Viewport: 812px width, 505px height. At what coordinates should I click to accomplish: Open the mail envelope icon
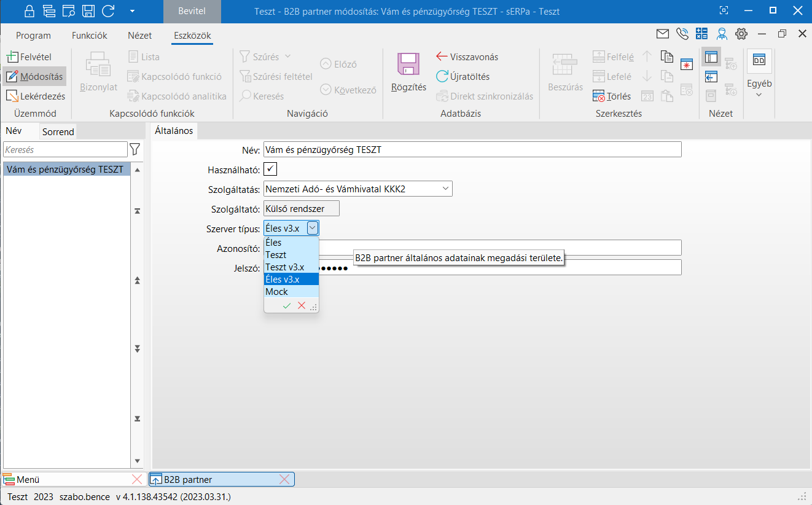point(663,34)
